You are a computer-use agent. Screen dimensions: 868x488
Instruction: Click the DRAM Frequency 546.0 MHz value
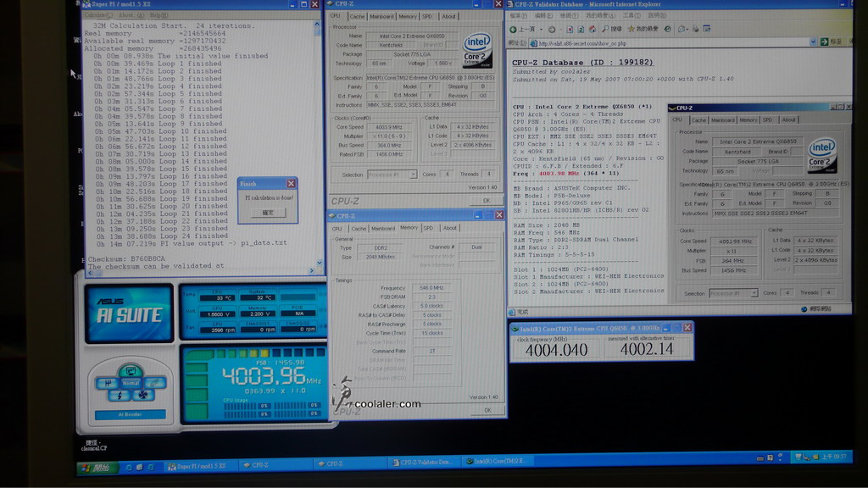pyautogui.click(x=431, y=288)
